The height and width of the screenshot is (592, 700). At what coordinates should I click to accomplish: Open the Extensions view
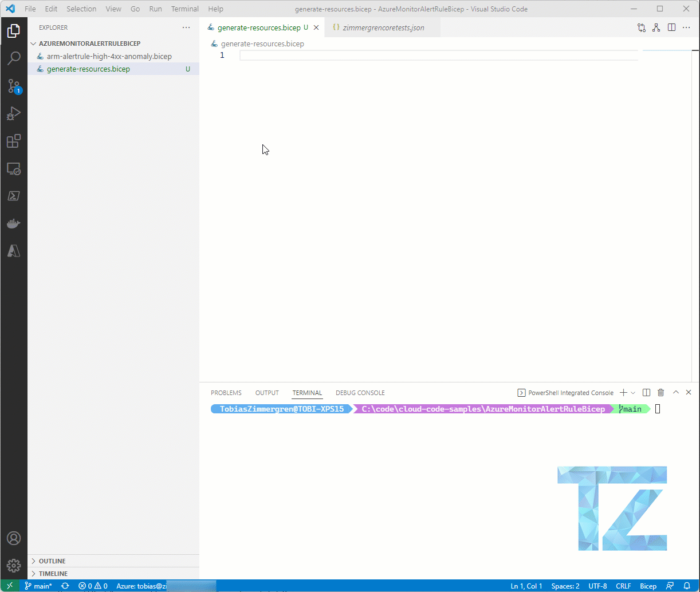14,141
